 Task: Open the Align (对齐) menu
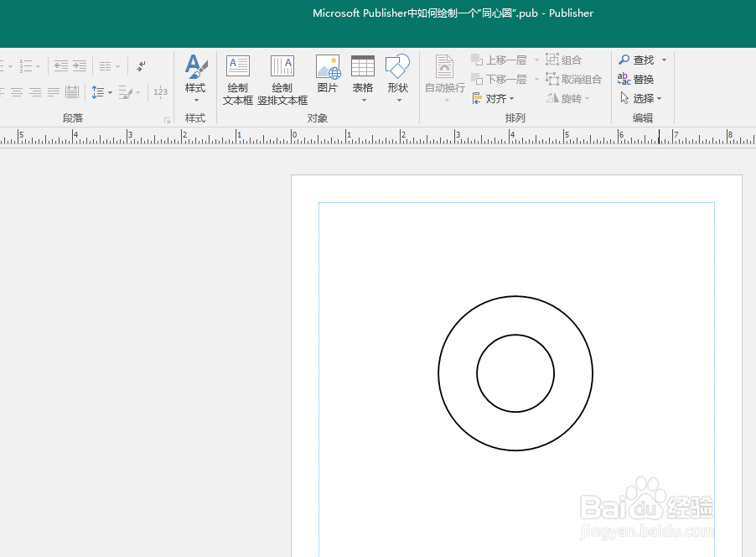pos(495,98)
